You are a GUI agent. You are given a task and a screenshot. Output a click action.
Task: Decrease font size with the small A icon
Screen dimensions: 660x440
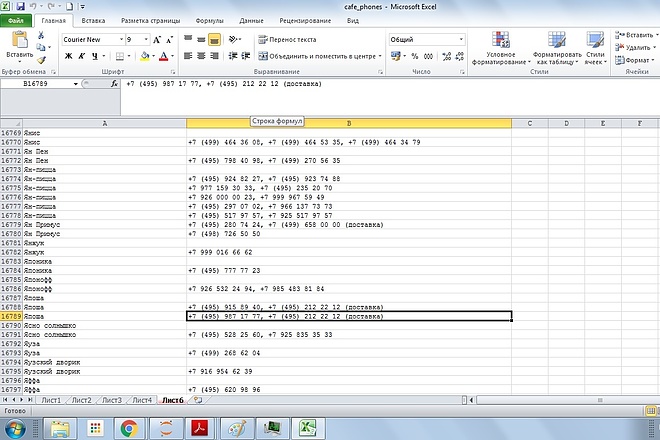pos(170,40)
